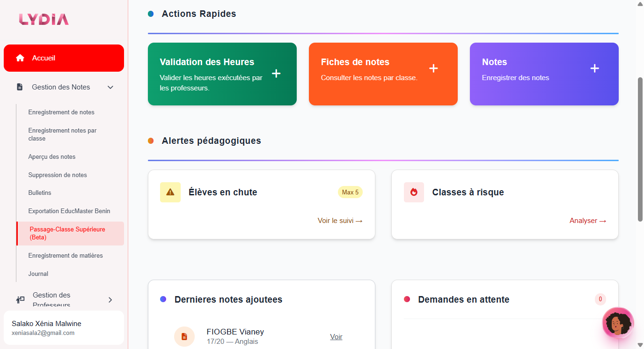Click Voir le suivi for falling students

coord(340,220)
